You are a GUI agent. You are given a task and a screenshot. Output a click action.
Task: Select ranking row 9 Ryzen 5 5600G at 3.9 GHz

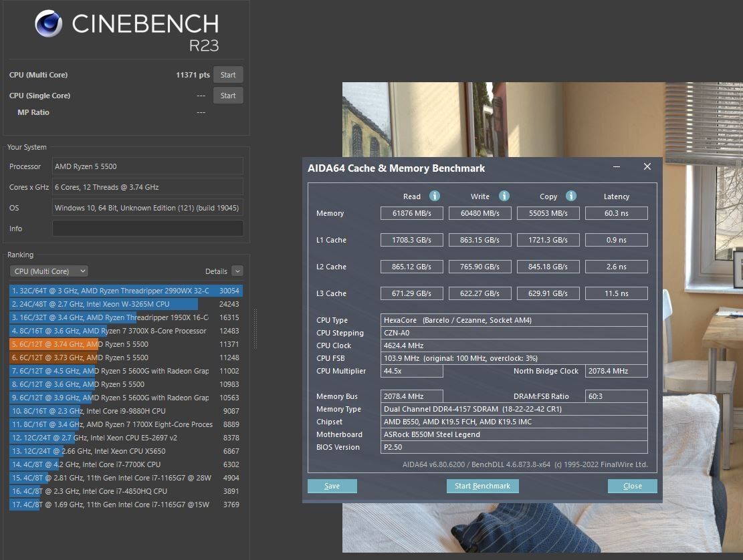click(x=126, y=398)
